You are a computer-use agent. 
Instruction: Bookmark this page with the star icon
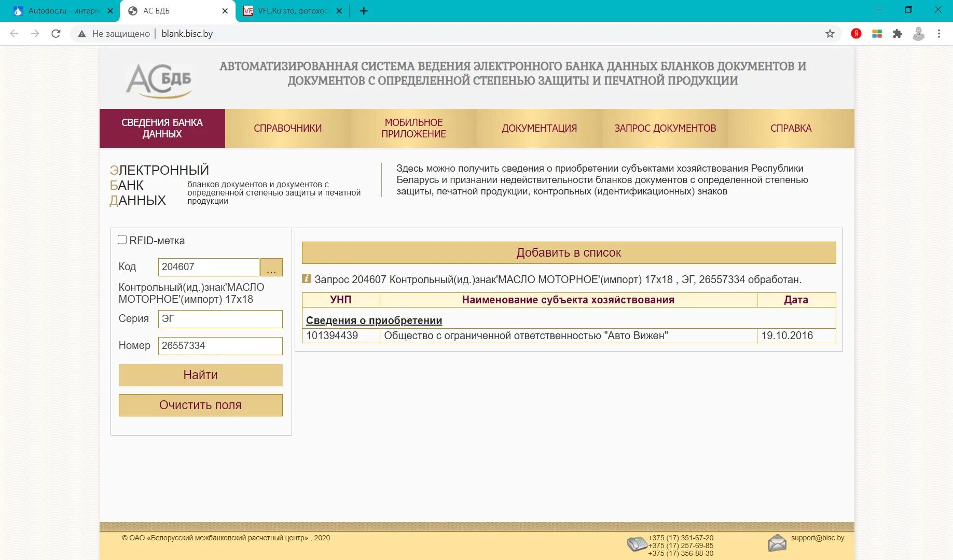point(830,34)
